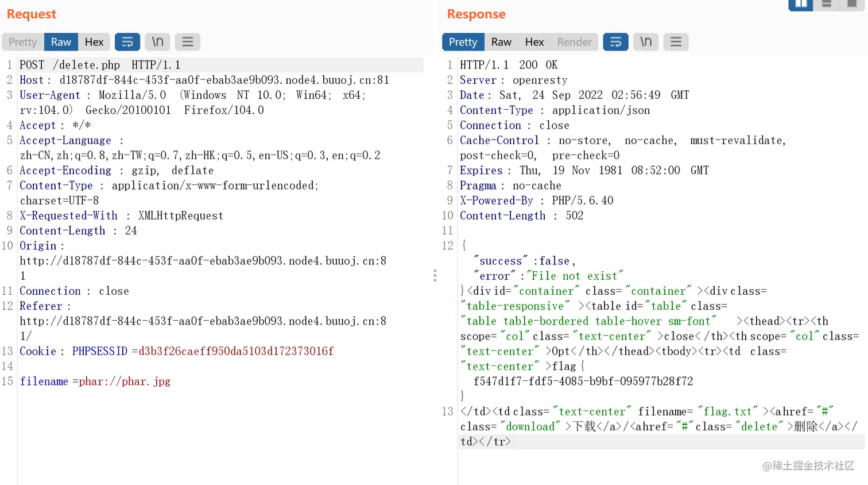Viewport: 868px width, 485px height.
Task: Toggle show non-printable chars in Response panel
Action: point(646,42)
